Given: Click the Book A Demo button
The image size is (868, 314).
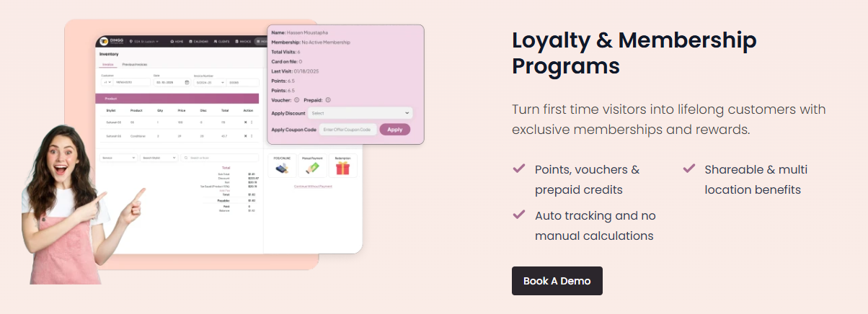Looking at the screenshot, I should pyautogui.click(x=557, y=281).
